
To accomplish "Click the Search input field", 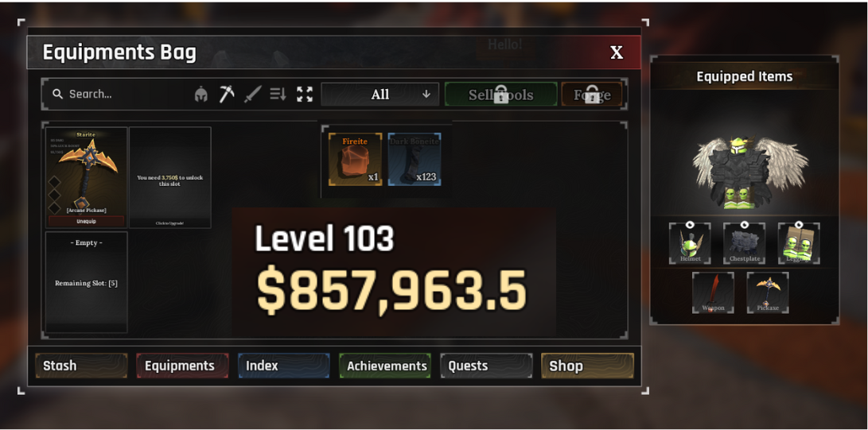I will pyautogui.click(x=119, y=95).
